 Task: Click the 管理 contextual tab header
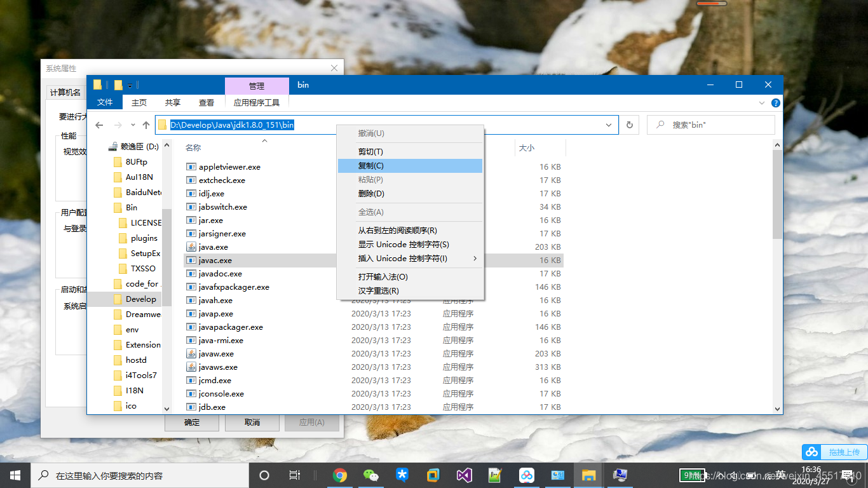257,86
